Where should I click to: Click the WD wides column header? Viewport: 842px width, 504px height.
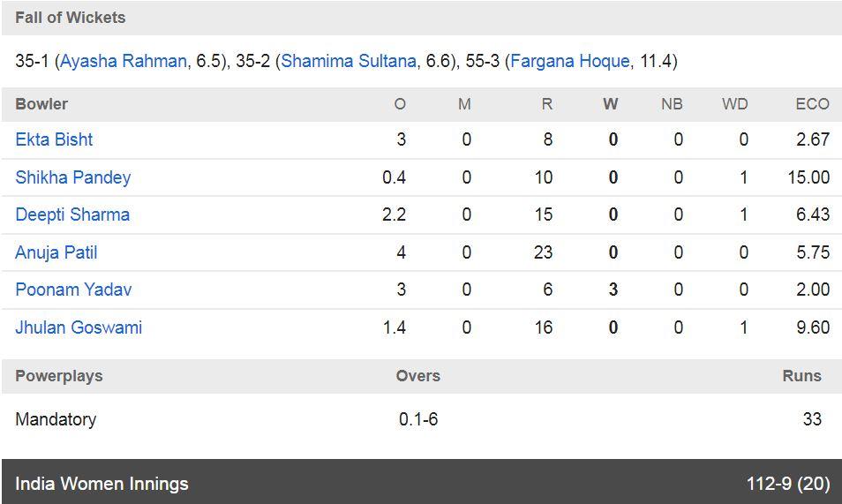click(734, 103)
